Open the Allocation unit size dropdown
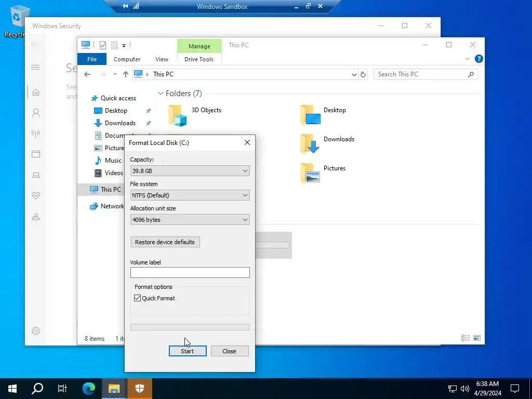Screen dimensions: 532x399 click(x=190, y=220)
